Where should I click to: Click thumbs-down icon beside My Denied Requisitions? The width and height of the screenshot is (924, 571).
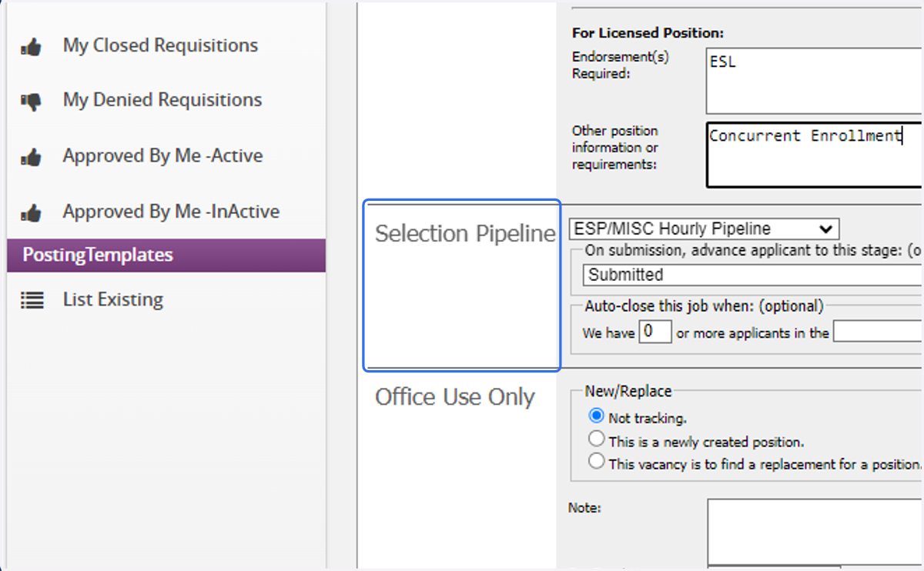[31, 102]
